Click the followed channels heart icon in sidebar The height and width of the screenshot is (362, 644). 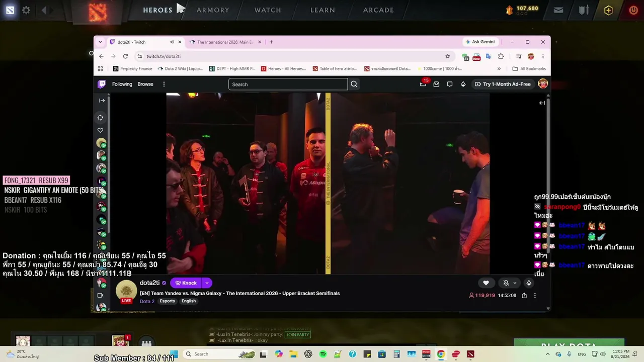[101, 130]
